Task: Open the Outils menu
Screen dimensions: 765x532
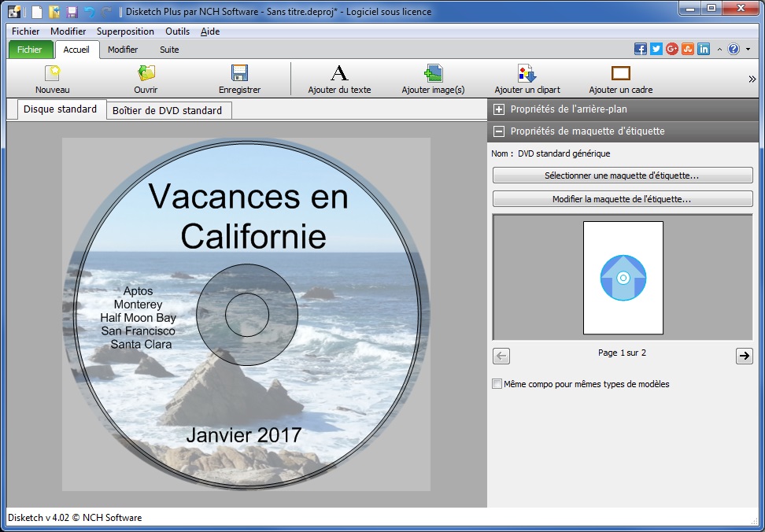Action: (x=177, y=31)
